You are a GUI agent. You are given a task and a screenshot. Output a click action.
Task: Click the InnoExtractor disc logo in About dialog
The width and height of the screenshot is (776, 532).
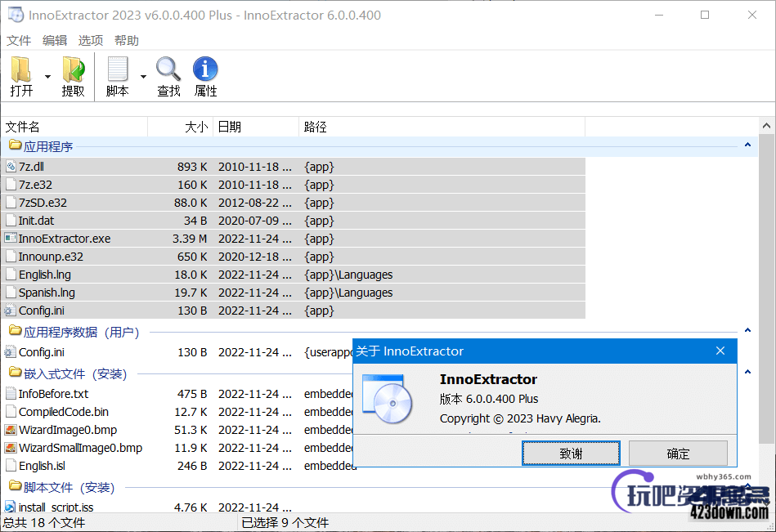387,399
